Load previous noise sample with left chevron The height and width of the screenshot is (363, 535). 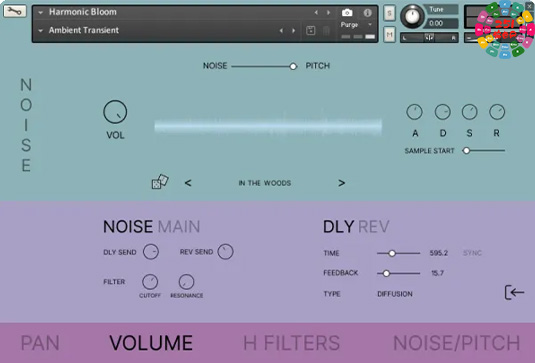[x=188, y=183]
